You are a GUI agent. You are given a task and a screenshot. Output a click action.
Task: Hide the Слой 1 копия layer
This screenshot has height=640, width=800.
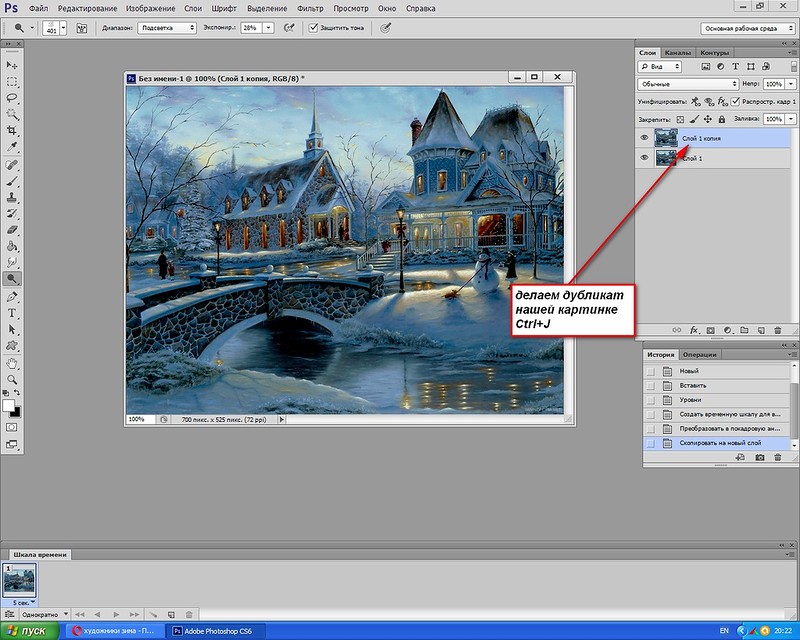click(x=644, y=138)
